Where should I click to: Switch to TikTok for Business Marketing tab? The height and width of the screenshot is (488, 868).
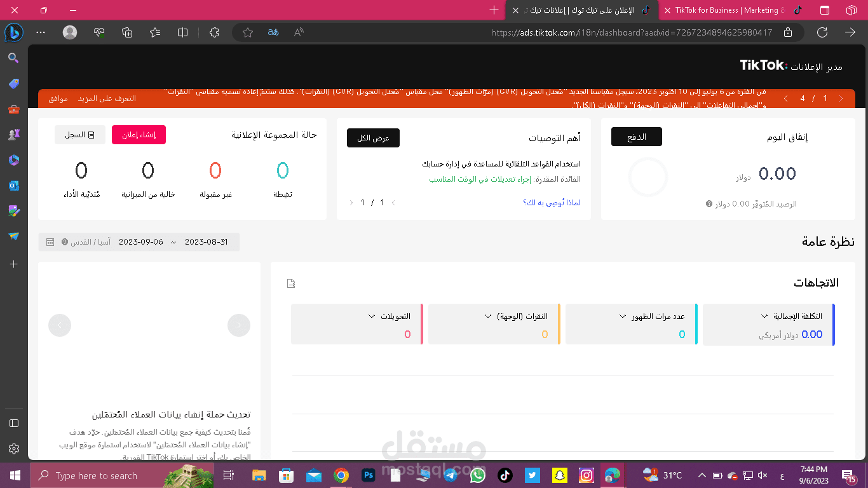[x=729, y=10]
